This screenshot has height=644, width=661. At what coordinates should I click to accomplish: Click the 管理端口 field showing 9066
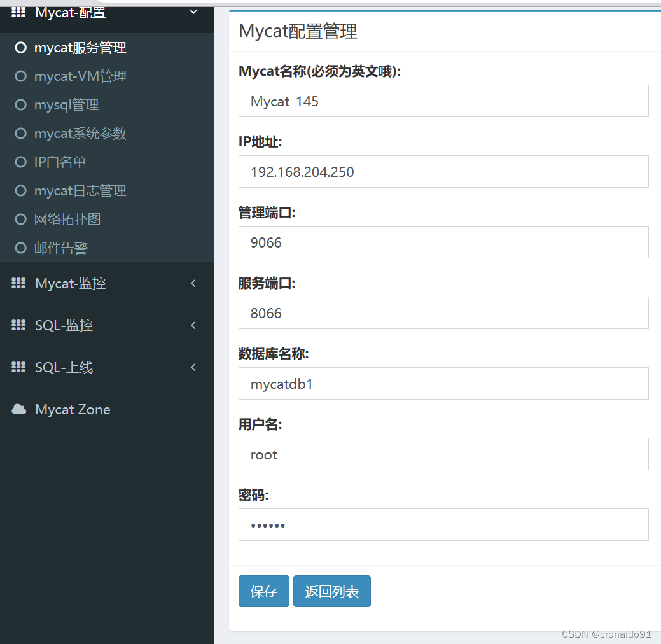443,242
